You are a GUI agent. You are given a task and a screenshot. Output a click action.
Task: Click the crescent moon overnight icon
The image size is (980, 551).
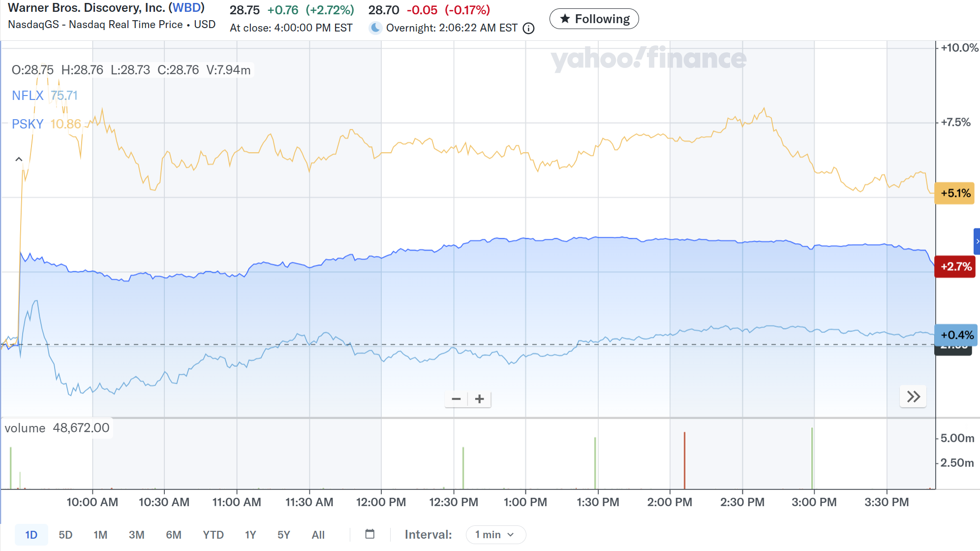point(375,28)
